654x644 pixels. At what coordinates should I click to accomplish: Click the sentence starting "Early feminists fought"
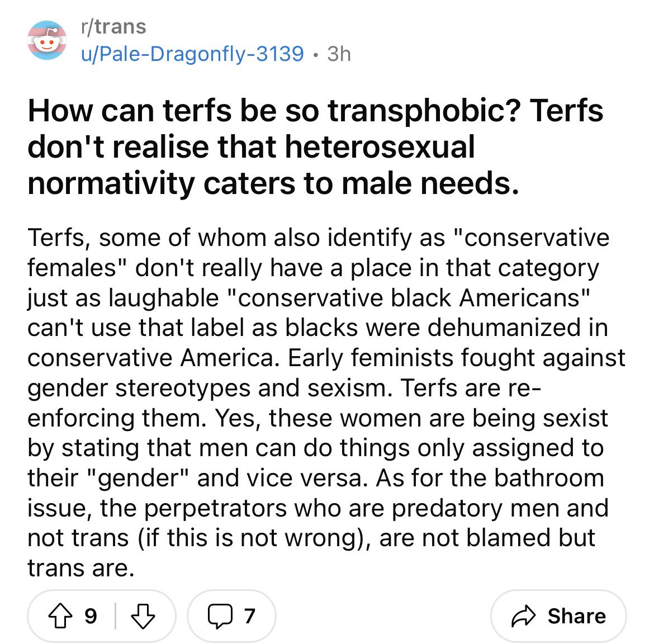tap(456, 358)
